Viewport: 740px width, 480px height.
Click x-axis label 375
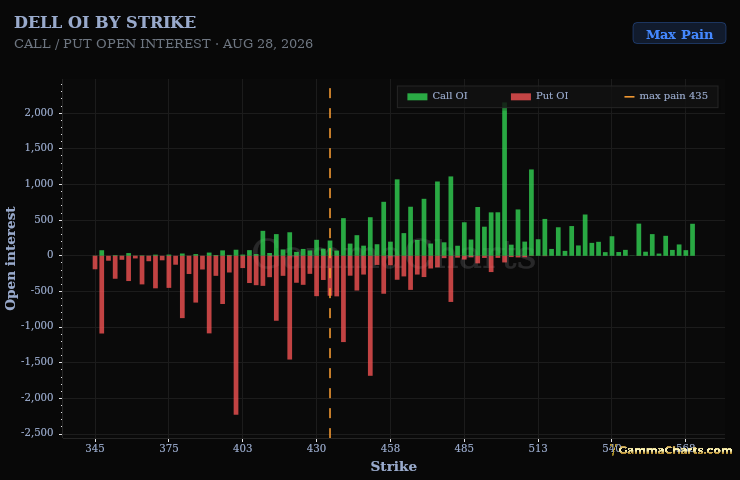coord(168,448)
